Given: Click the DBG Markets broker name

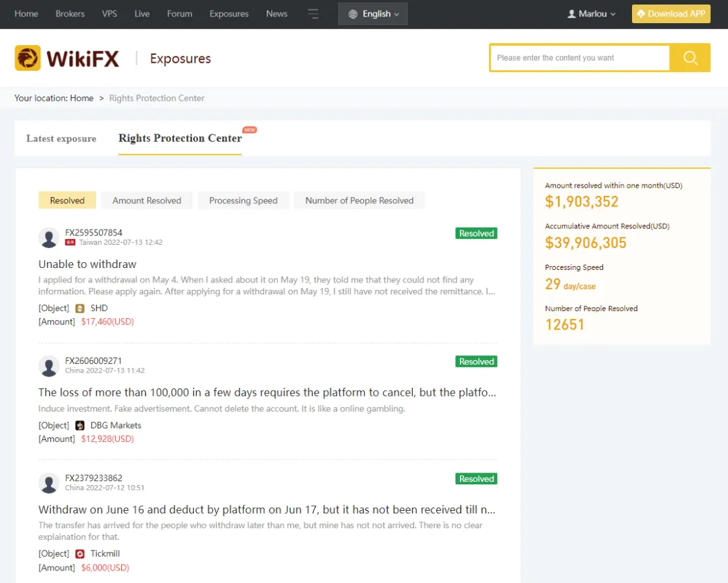Looking at the screenshot, I should 116,426.
